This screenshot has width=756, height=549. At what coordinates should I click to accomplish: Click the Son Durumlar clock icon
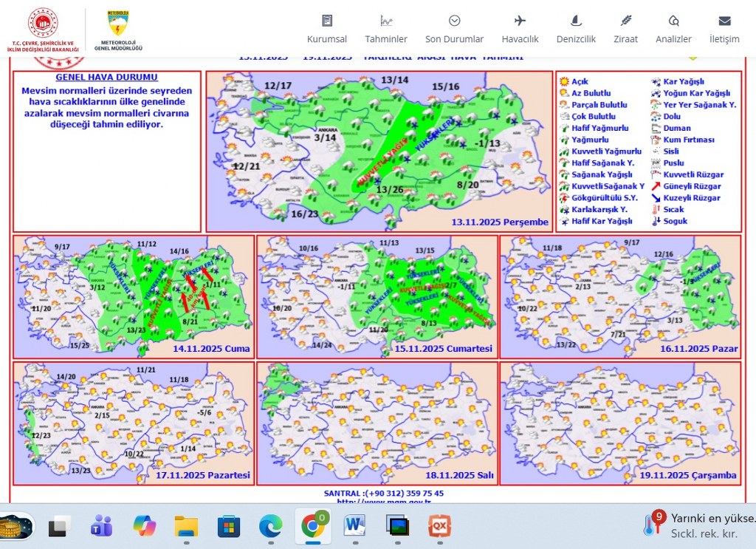454,21
